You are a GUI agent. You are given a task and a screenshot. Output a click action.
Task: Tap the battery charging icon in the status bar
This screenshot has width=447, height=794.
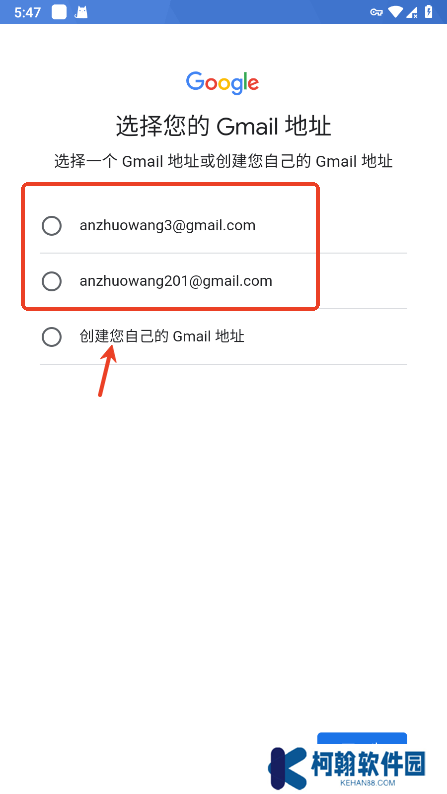429,12
